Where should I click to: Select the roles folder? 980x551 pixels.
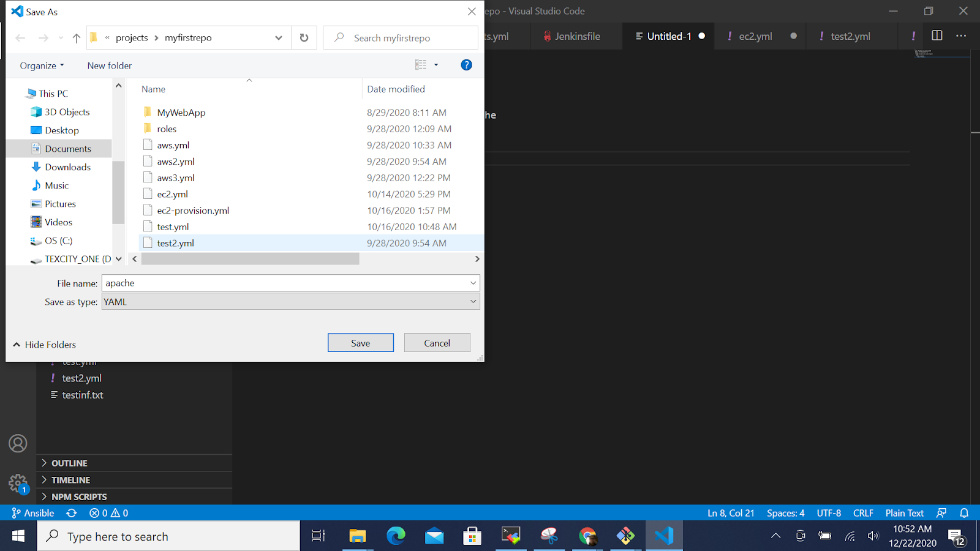(167, 129)
